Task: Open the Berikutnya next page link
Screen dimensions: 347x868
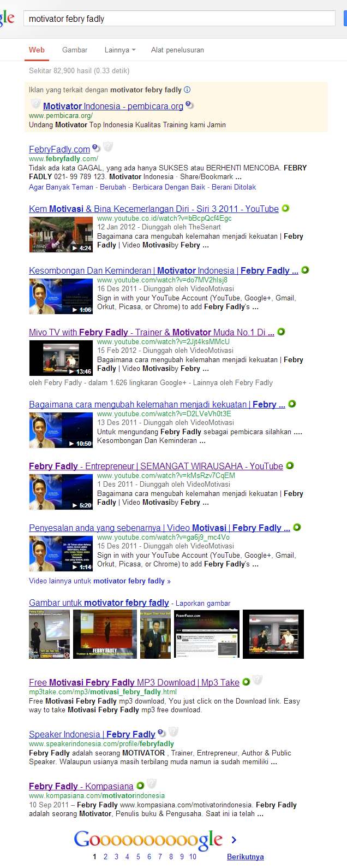Action: [x=246, y=857]
